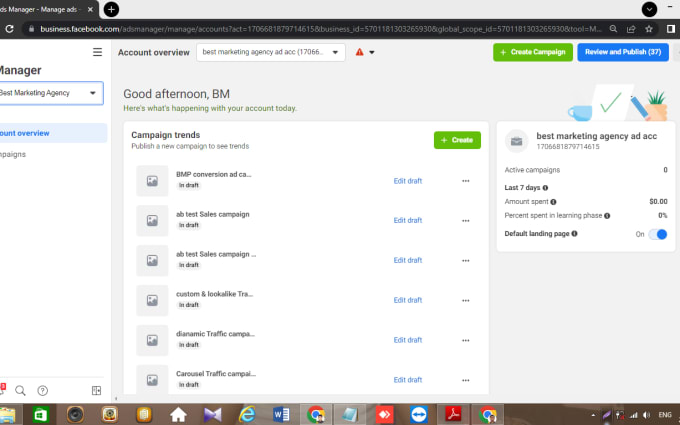The height and width of the screenshot is (425, 680).
Task: Click BMP conversion ad campaign thumbnail
Action: [152, 181]
